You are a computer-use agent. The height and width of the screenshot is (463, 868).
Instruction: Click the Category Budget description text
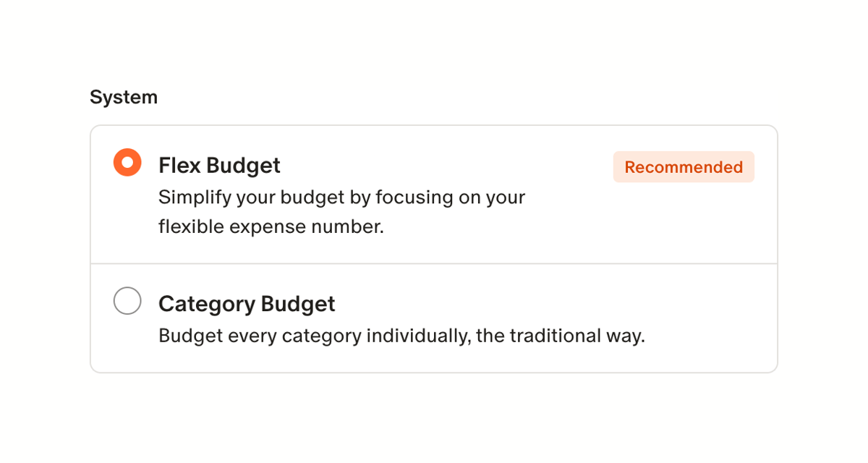tap(402, 336)
